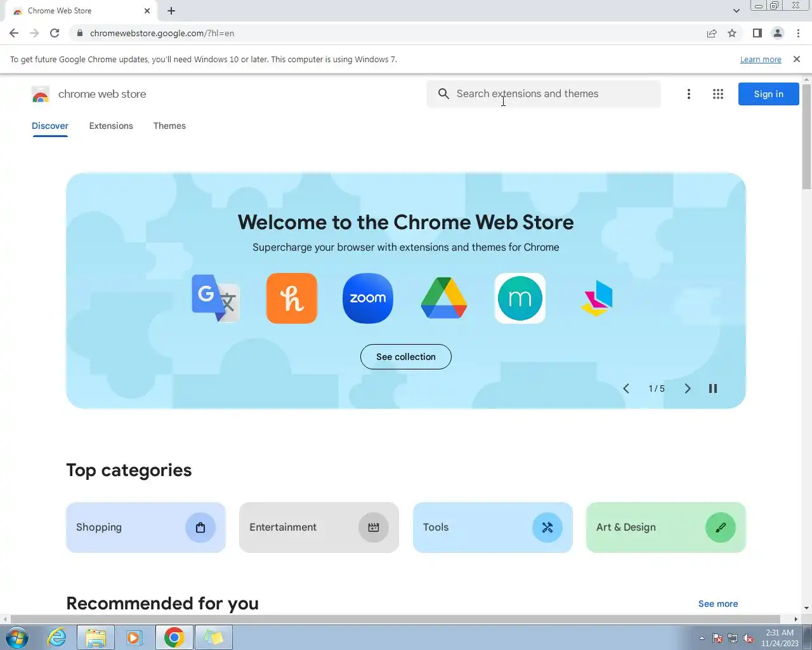Bookmark this page with star icon

click(732, 33)
